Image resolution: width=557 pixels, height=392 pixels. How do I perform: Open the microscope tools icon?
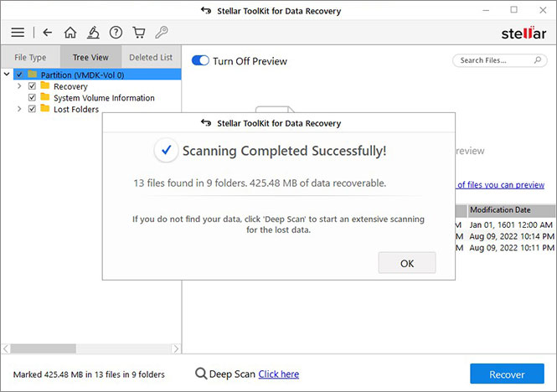coord(93,33)
